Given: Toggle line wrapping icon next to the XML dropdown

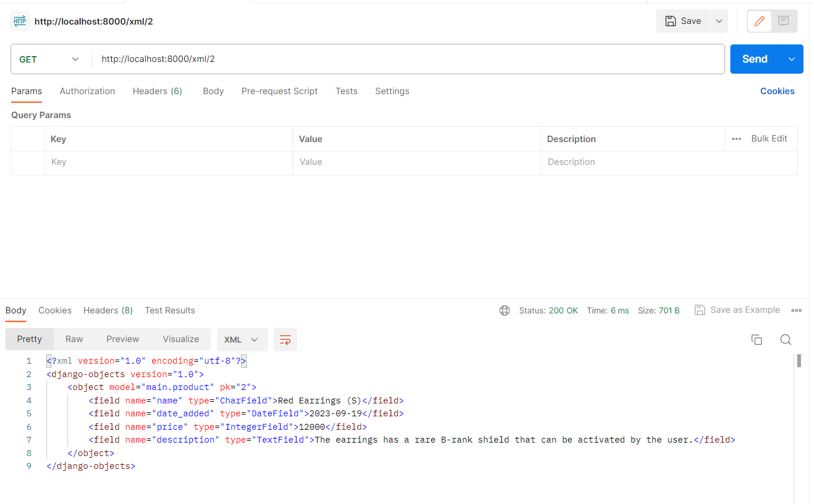Looking at the screenshot, I should (x=285, y=340).
